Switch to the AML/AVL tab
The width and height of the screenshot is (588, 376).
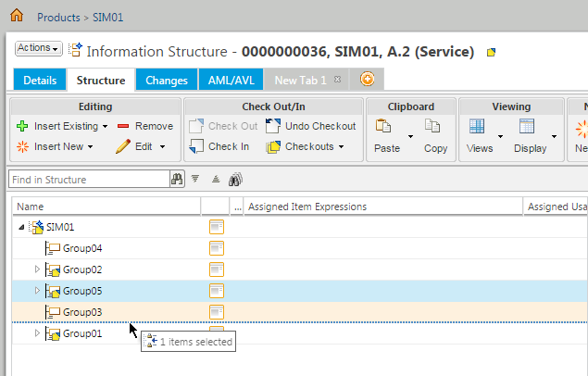pos(231,81)
